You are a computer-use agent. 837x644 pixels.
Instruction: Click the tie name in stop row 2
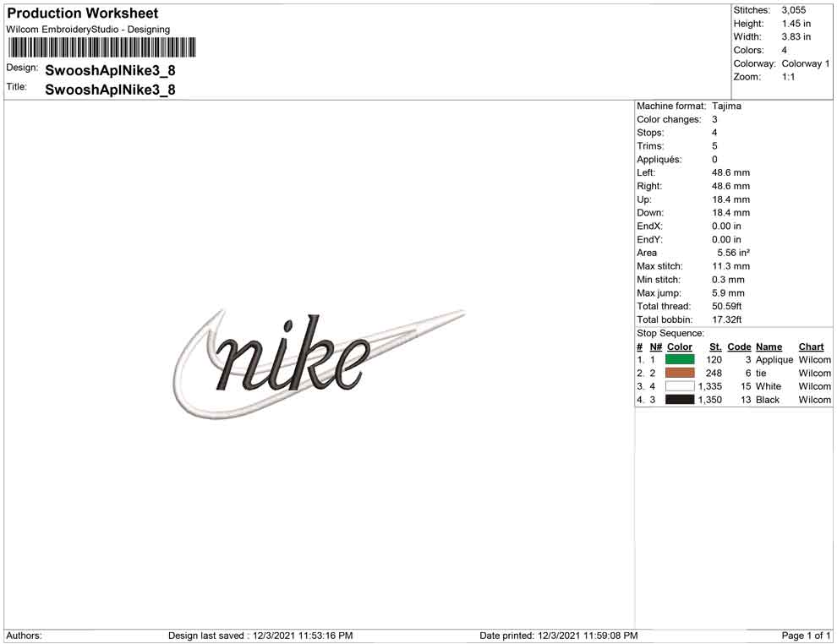click(761, 374)
